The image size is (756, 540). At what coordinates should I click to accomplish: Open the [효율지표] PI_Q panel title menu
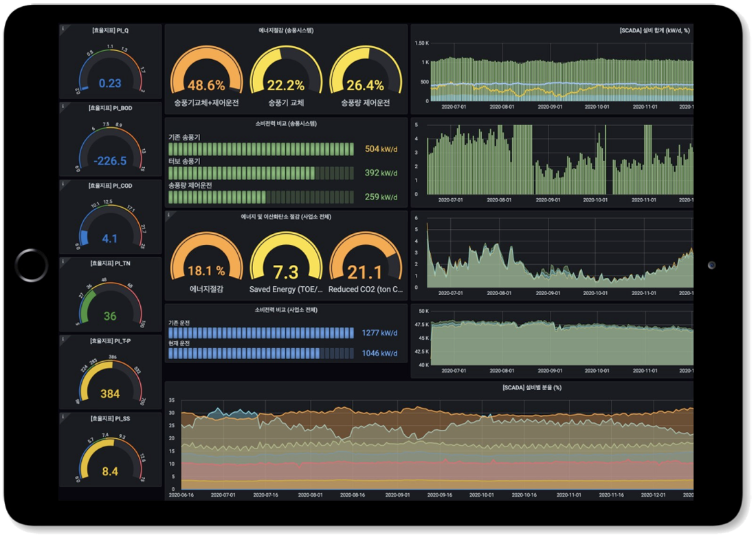[111, 30]
